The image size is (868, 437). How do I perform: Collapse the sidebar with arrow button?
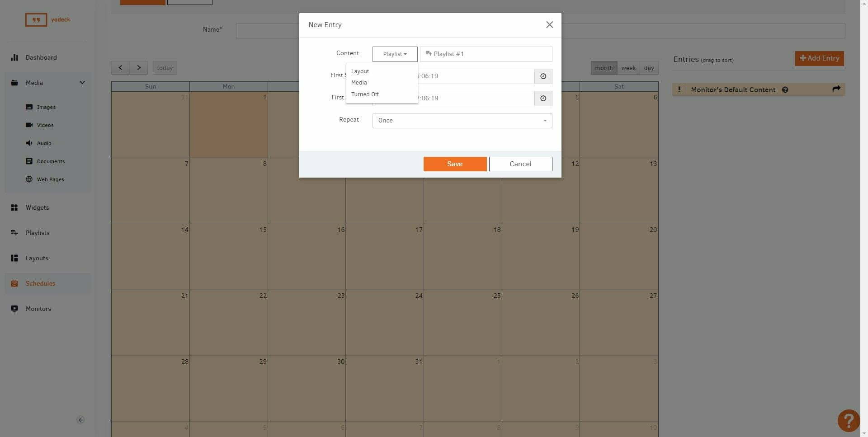[x=80, y=420]
